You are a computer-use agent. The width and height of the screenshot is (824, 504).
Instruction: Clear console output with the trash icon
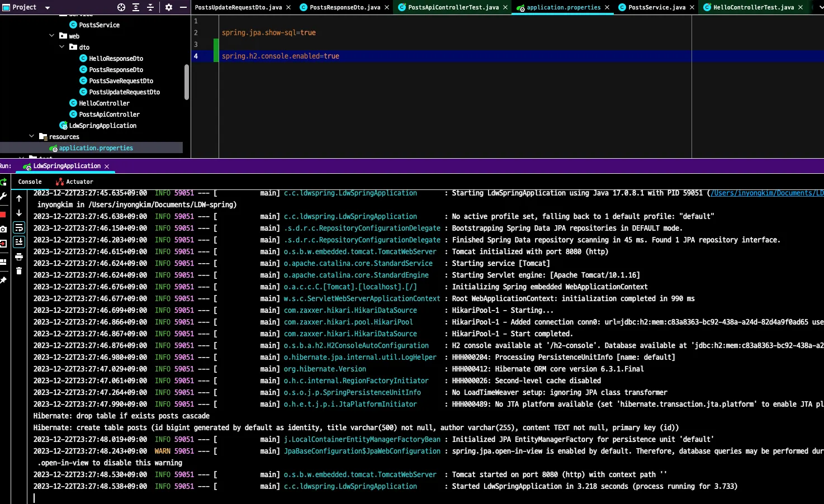pyautogui.click(x=19, y=271)
